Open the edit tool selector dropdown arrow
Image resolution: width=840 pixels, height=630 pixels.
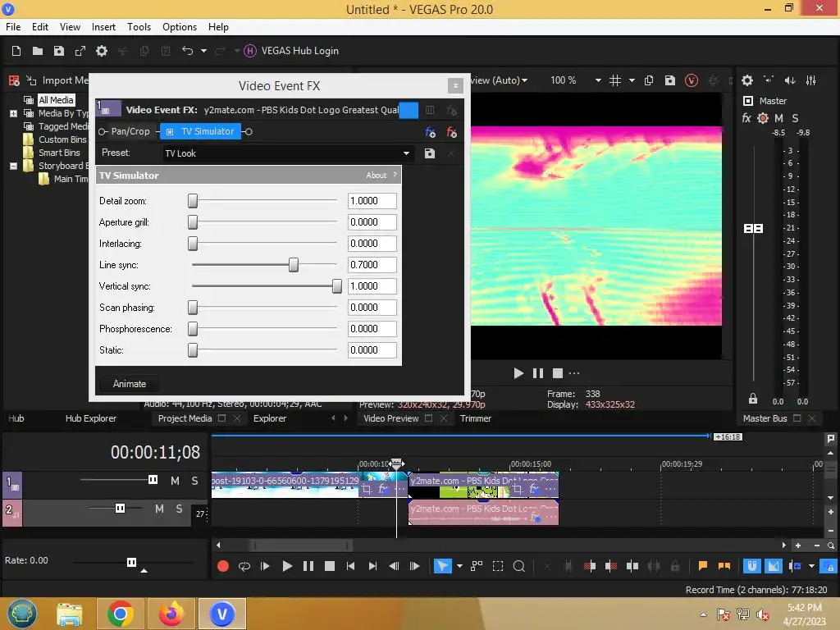[459, 566]
